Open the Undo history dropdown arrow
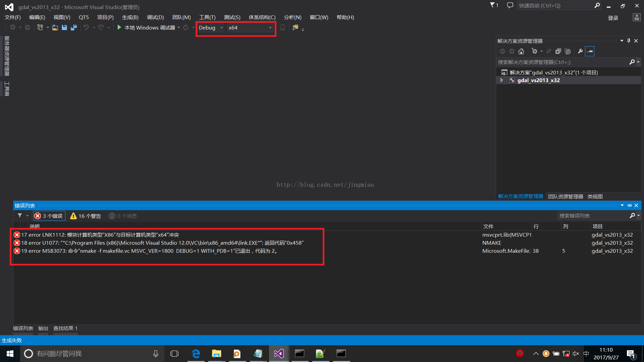644x362 pixels. (94, 28)
